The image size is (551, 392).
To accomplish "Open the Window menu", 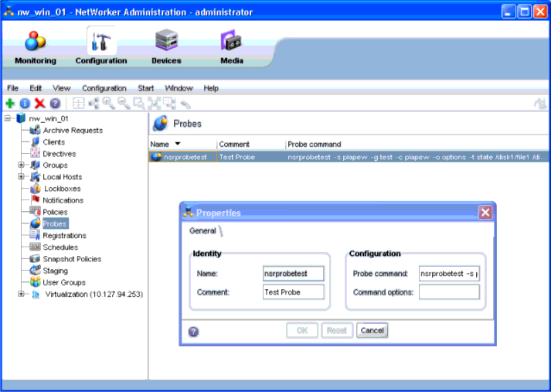I will click(x=179, y=88).
